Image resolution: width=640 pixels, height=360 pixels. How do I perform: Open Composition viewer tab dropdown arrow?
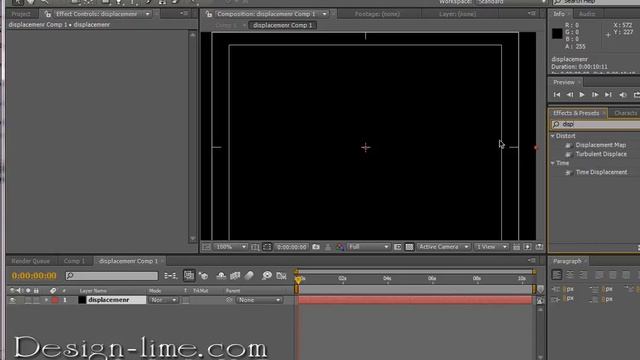(x=324, y=14)
